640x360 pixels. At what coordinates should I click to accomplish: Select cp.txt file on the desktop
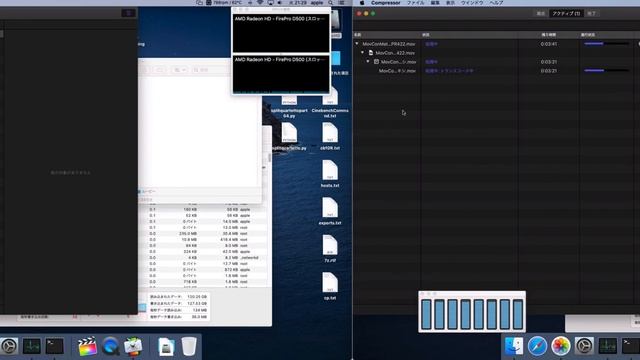(330, 286)
